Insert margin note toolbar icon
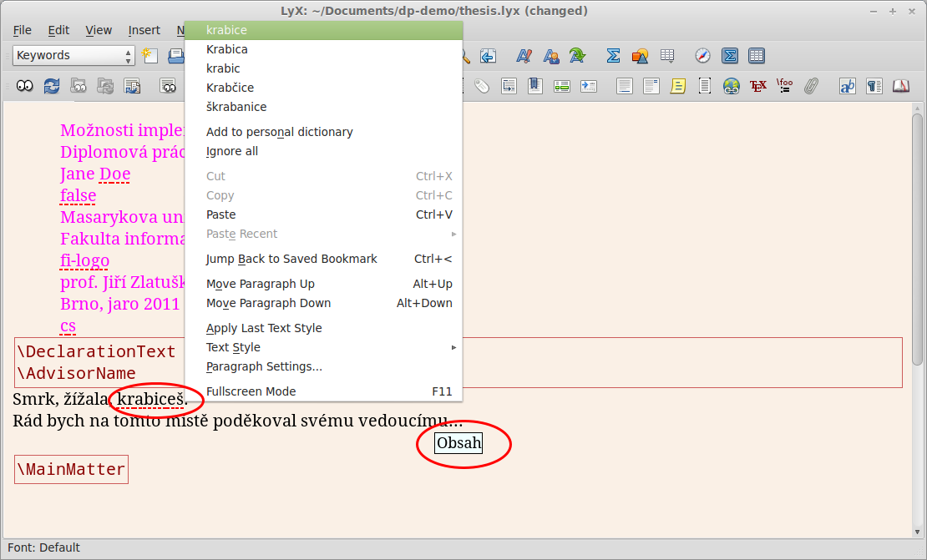 [x=651, y=86]
